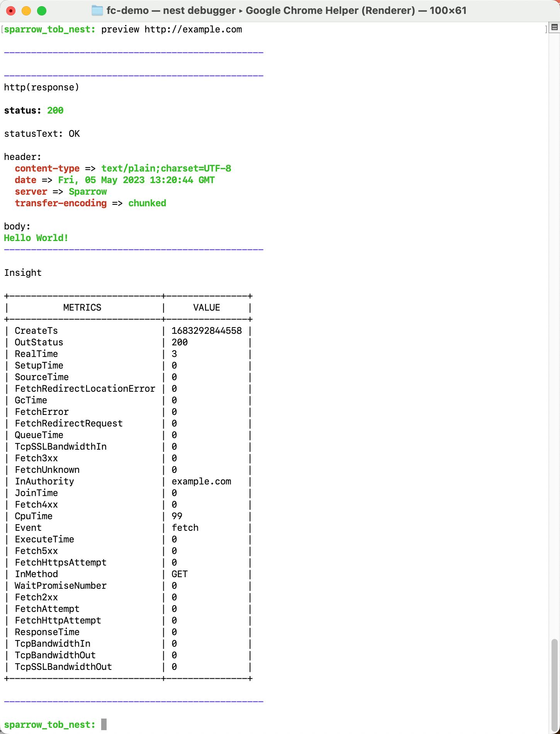Click the METRICS column header
The width and height of the screenshot is (560, 734).
82,308
